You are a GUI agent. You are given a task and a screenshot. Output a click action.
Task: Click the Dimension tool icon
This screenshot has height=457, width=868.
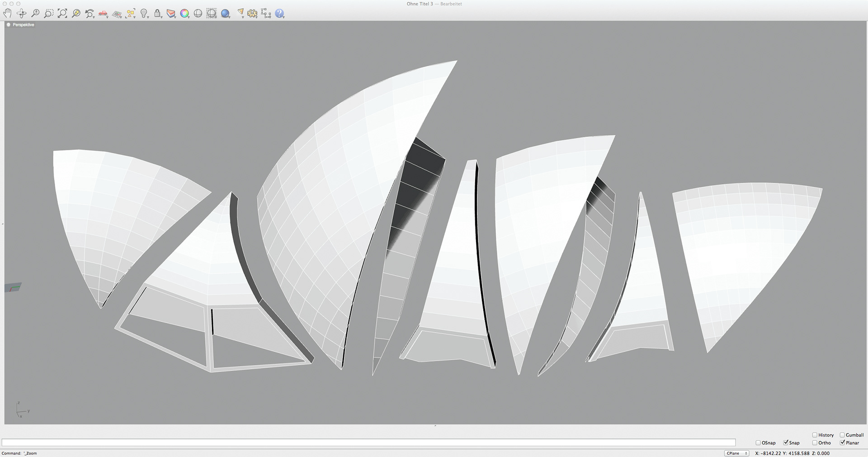(266, 14)
